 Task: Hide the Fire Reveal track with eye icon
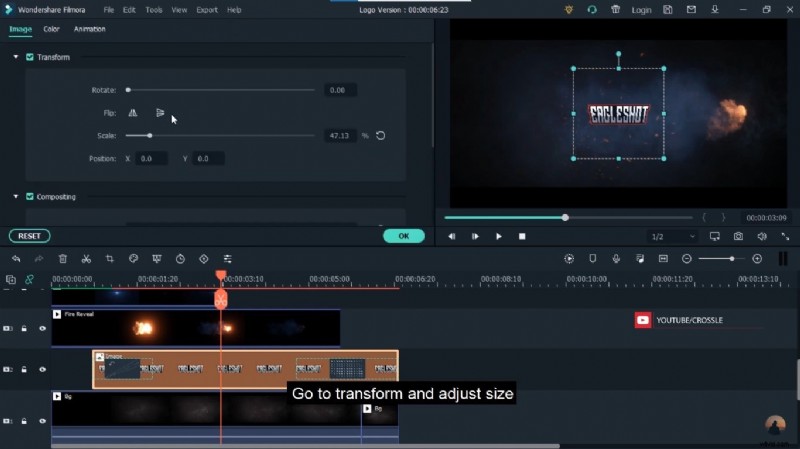42,328
